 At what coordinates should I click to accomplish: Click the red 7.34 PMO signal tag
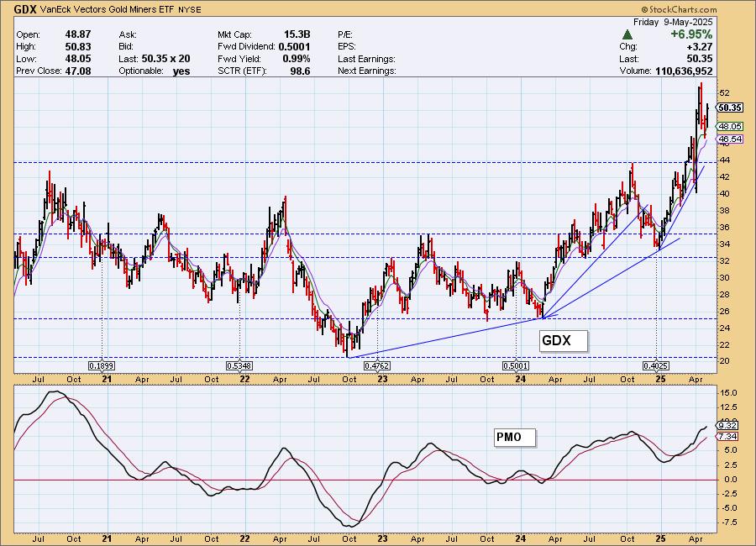(x=727, y=437)
